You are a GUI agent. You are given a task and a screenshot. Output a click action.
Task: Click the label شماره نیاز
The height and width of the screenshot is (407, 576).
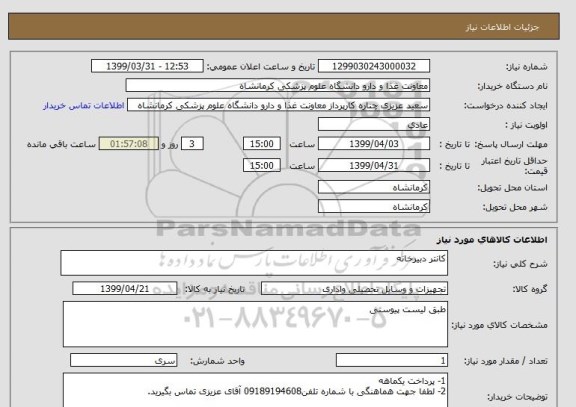point(527,67)
